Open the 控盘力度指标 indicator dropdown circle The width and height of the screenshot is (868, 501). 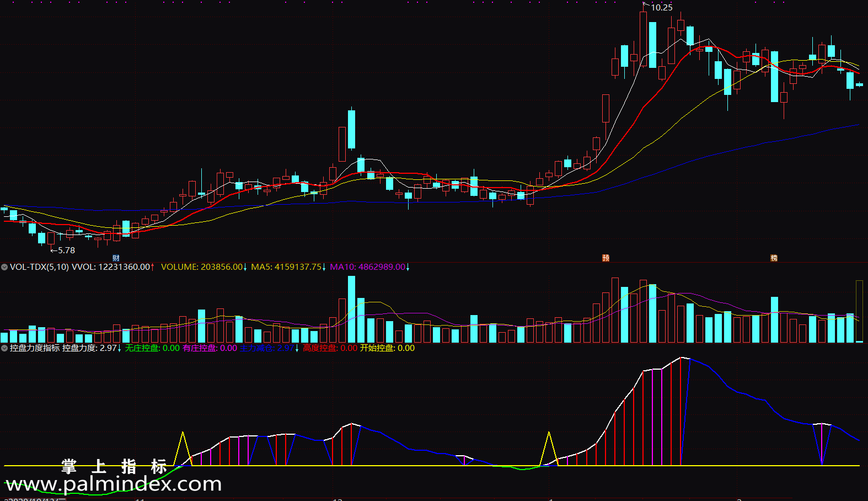4,348
